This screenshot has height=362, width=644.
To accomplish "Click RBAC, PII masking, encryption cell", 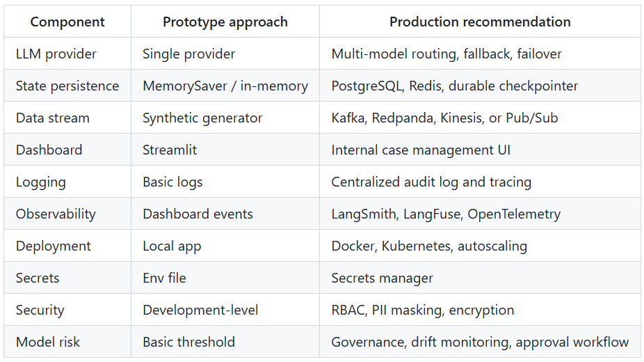I will point(480,310).
